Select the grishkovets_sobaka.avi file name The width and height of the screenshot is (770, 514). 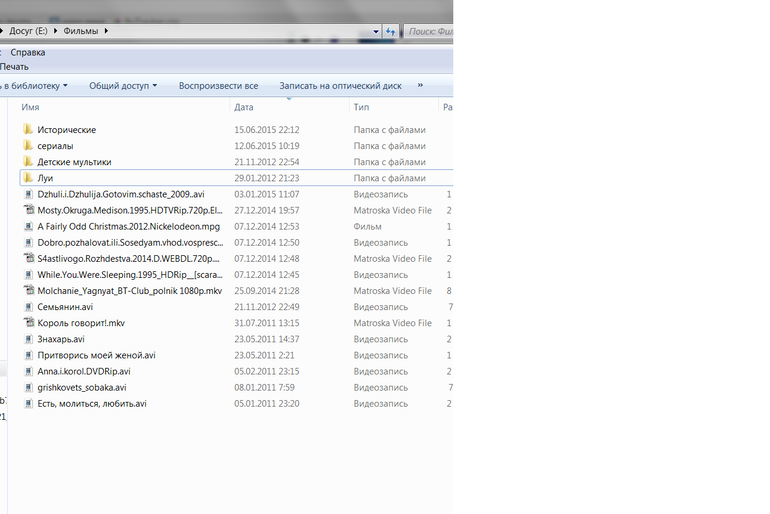tap(82, 387)
